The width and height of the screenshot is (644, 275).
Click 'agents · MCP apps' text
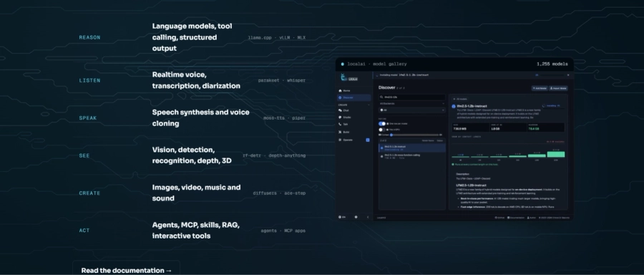[x=283, y=231]
